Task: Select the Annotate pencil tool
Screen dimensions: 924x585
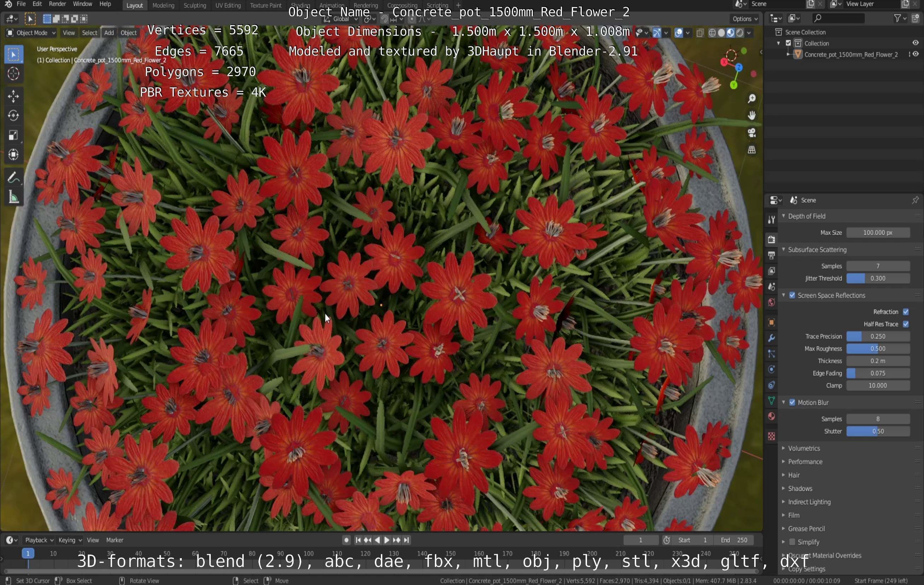Action: click(13, 177)
